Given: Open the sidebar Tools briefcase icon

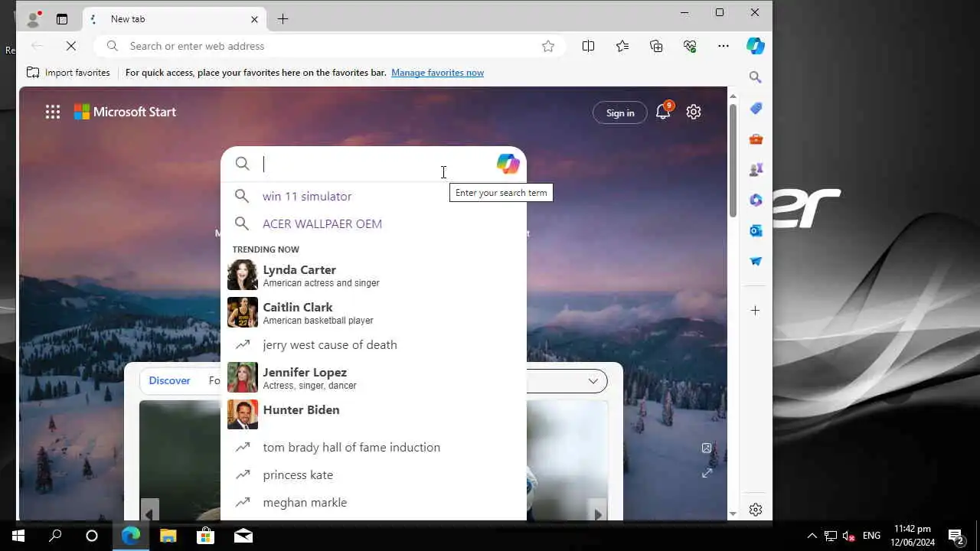Looking at the screenshot, I should [756, 139].
